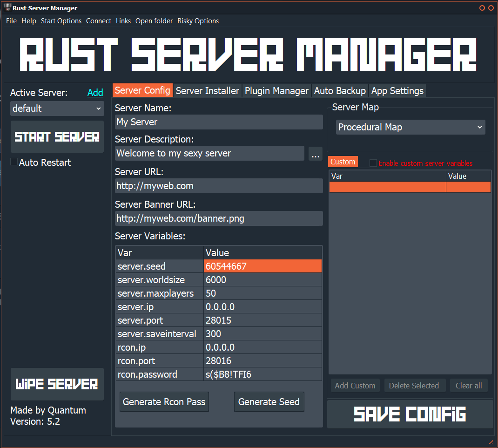Select the highlighted custom Value cell
This screenshot has height=448, width=498.
pos(469,187)
